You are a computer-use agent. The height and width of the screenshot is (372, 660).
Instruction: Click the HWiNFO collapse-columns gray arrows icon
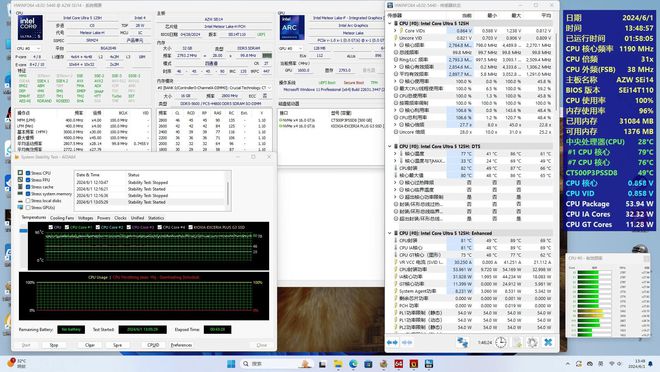[x=407, y=343]
